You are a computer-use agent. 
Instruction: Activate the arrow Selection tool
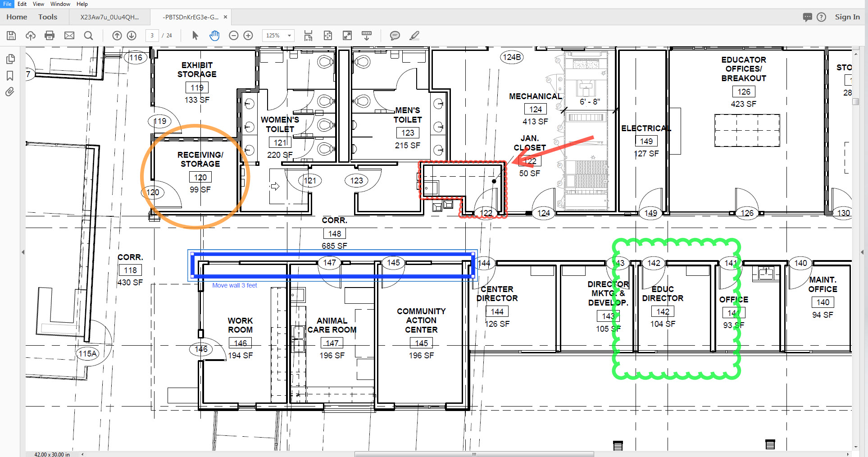[195, 36]
